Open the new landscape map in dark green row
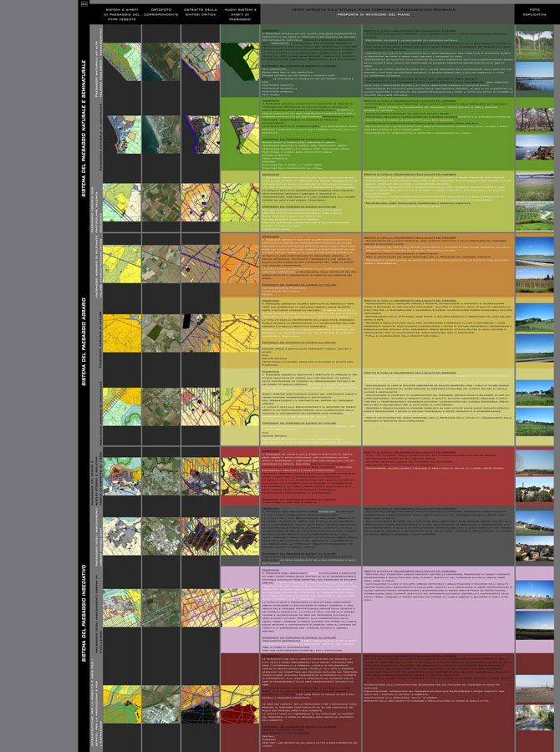The height and width of the screenshot is (752, 560). [240, 62]
